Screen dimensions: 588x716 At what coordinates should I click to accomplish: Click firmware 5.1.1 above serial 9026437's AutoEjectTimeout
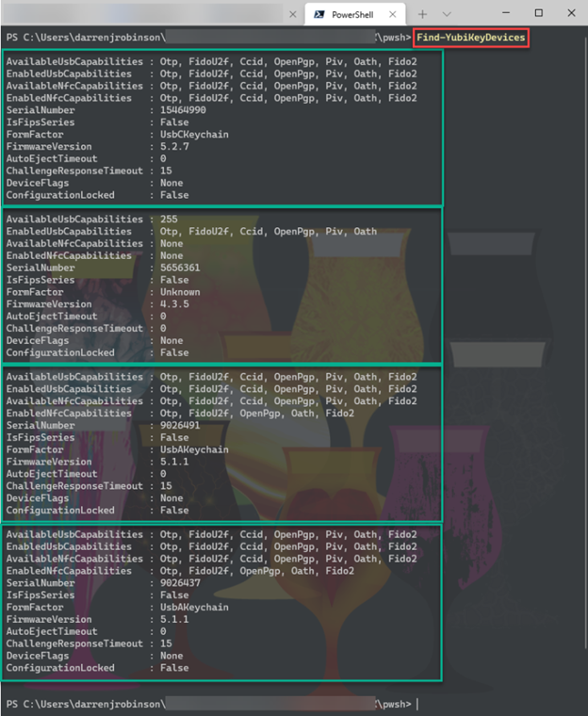(x=174, y=619)
